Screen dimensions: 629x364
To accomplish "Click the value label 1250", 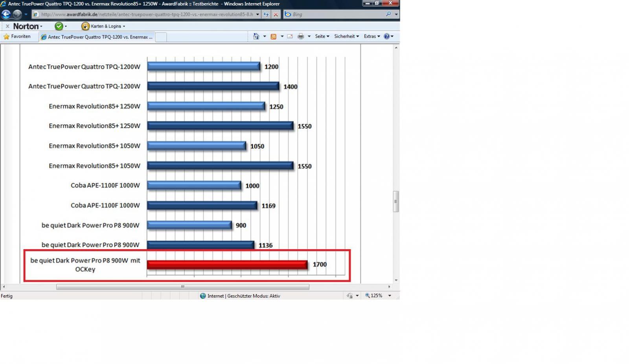I will click(x=276, y=107).
